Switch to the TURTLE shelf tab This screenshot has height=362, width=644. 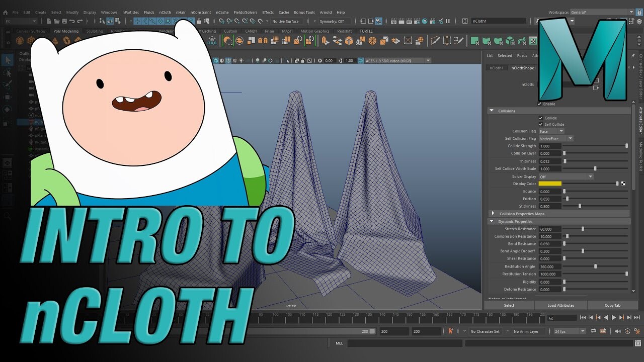(366, 31)
